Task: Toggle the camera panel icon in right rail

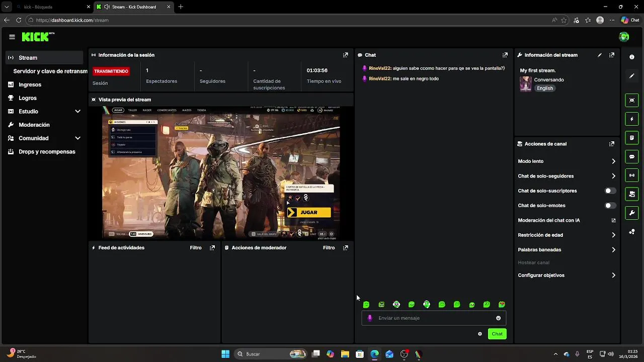Action: tap(632, 194)
